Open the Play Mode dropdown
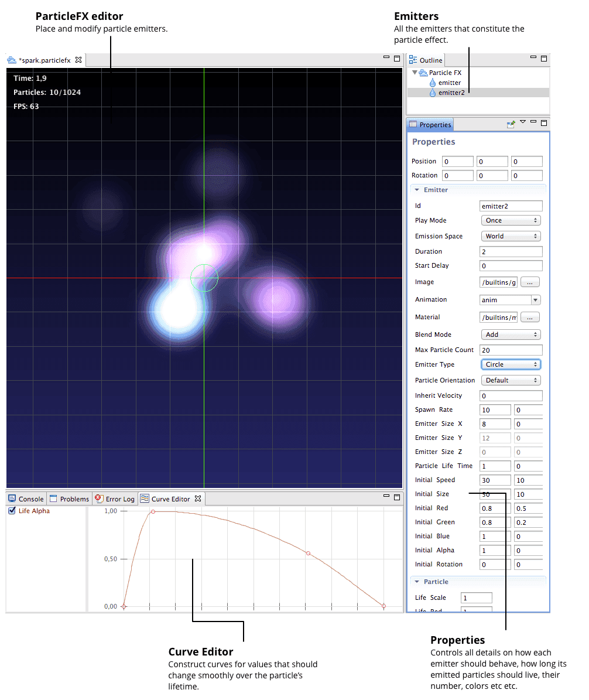The height and width of the screenshot is (700, 589). [x=511, y=221]
